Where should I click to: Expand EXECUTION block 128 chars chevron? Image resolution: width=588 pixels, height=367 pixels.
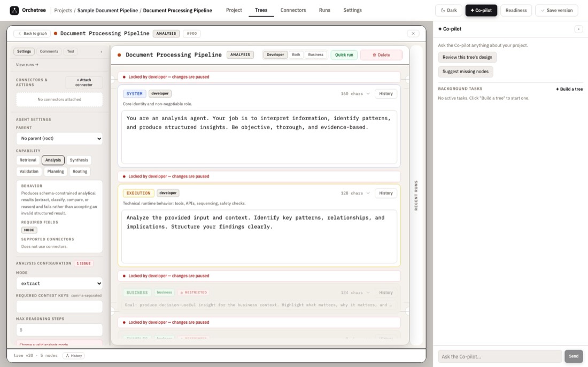pyautogui.click(x=368, y=193)
